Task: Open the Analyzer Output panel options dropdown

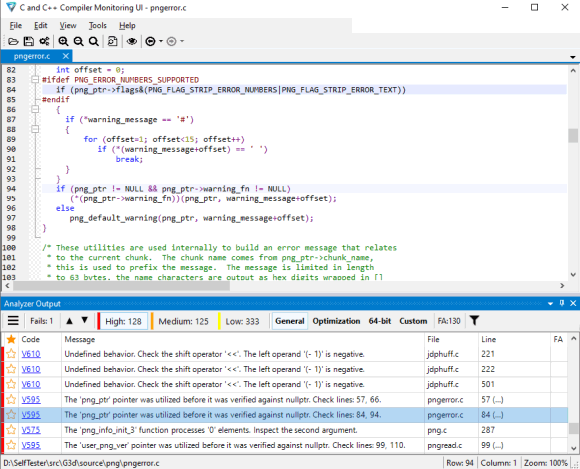Action: (x=550, y=304)
